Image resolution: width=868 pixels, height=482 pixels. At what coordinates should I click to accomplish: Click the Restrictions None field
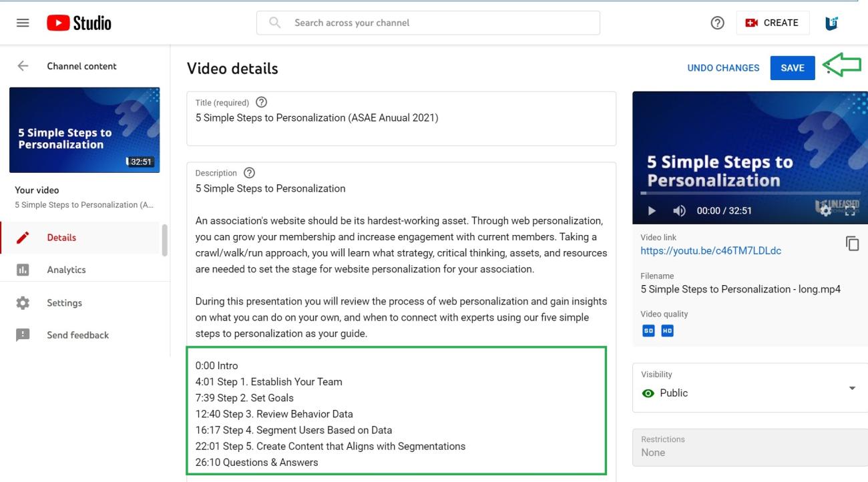(750, 447)
